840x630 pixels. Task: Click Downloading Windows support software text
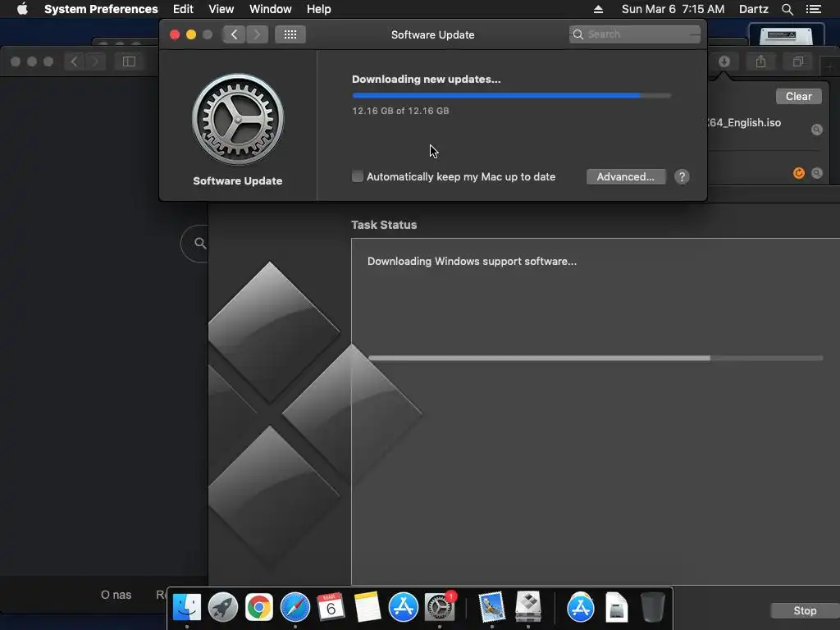point(472,262)
